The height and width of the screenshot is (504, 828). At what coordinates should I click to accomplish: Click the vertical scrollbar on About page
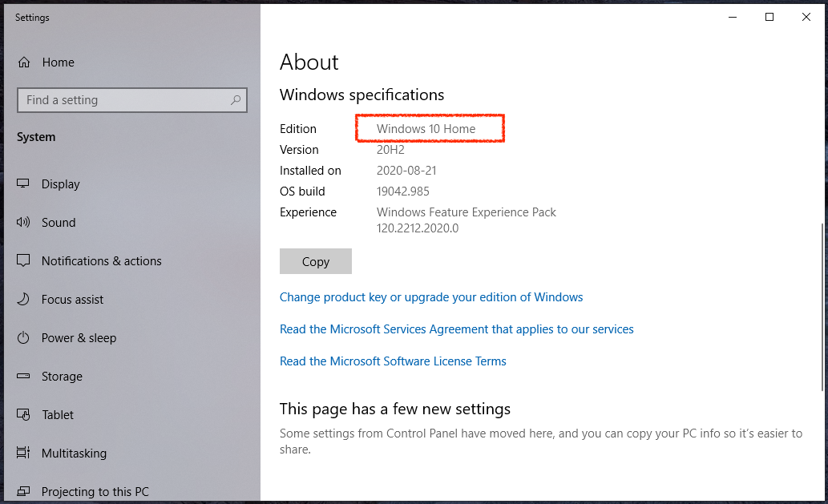(x=822, y=307)
